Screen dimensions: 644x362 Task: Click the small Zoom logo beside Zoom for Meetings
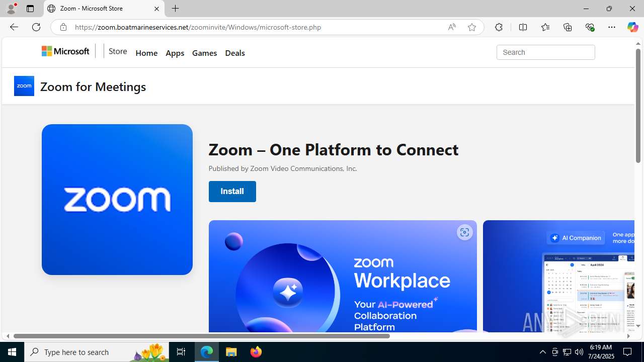click(x=24, y=86)
